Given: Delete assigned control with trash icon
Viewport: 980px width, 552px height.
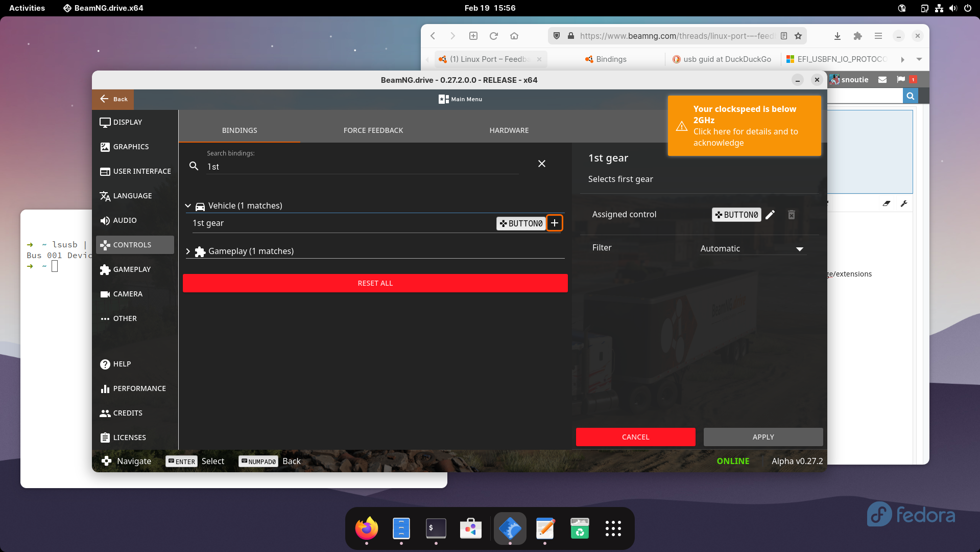Looking at the screenshot, I should click(791, 215).
